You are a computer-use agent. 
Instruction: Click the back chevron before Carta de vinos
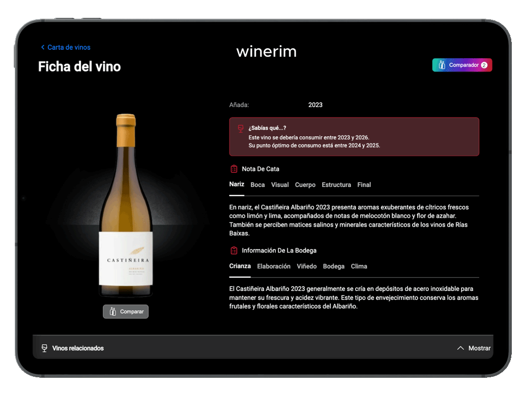(x=42, y=47)
